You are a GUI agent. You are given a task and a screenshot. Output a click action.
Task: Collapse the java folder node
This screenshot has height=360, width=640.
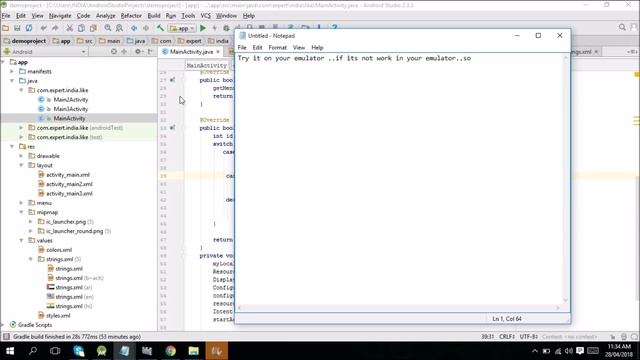(12, 81)
